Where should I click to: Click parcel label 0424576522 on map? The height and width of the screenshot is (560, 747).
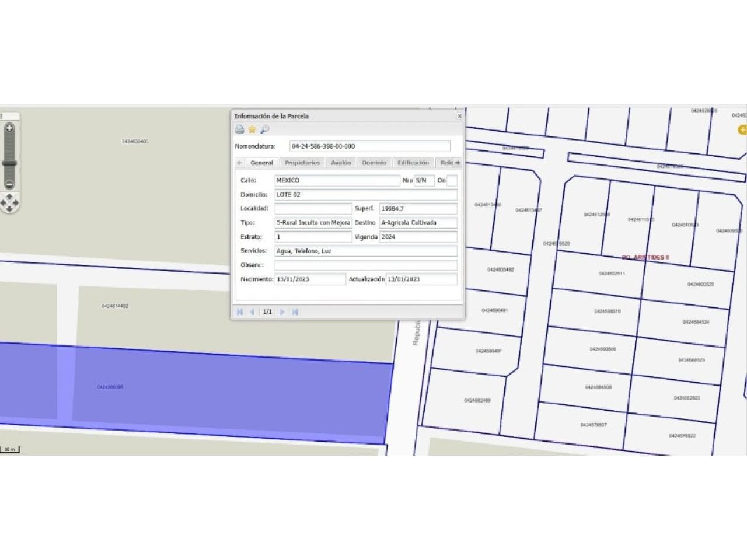click(682, 436)
